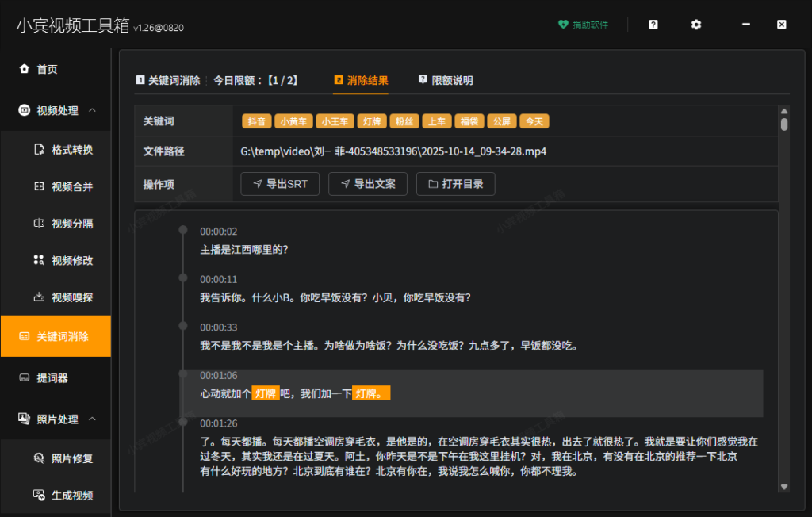Go to 首页 home in sidebar

tap(47, 70)
